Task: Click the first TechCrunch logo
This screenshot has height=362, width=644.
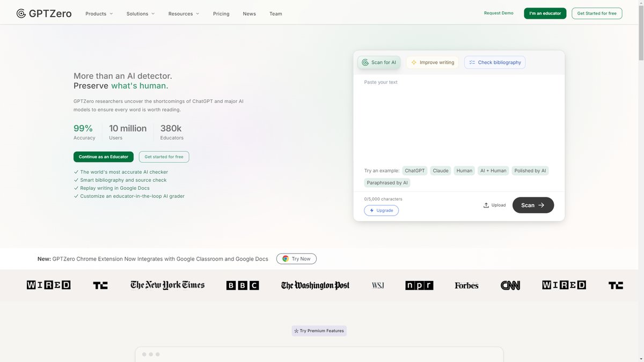Action: pos(100,285)
